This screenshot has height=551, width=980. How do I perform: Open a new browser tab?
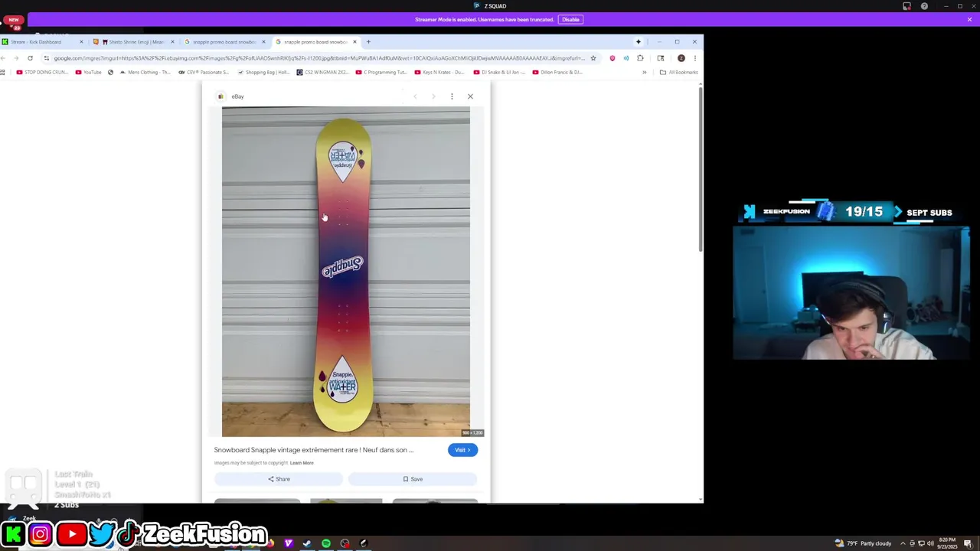(368, 42)
